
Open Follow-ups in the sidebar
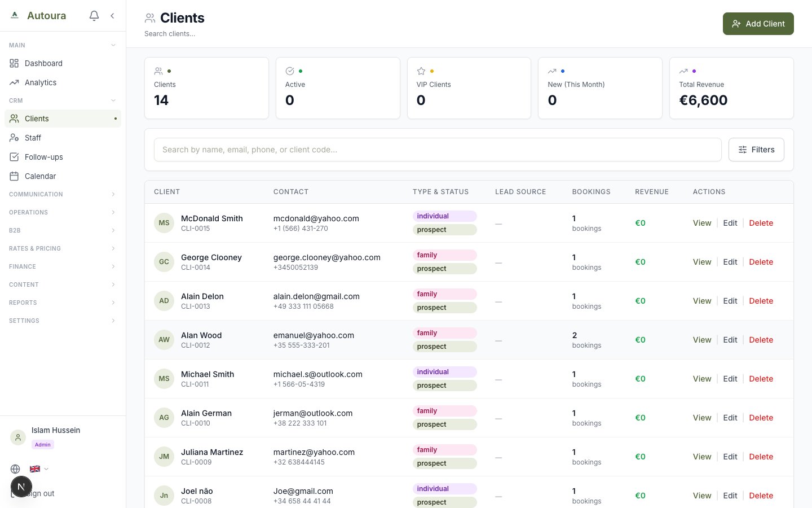pos(63,157)
